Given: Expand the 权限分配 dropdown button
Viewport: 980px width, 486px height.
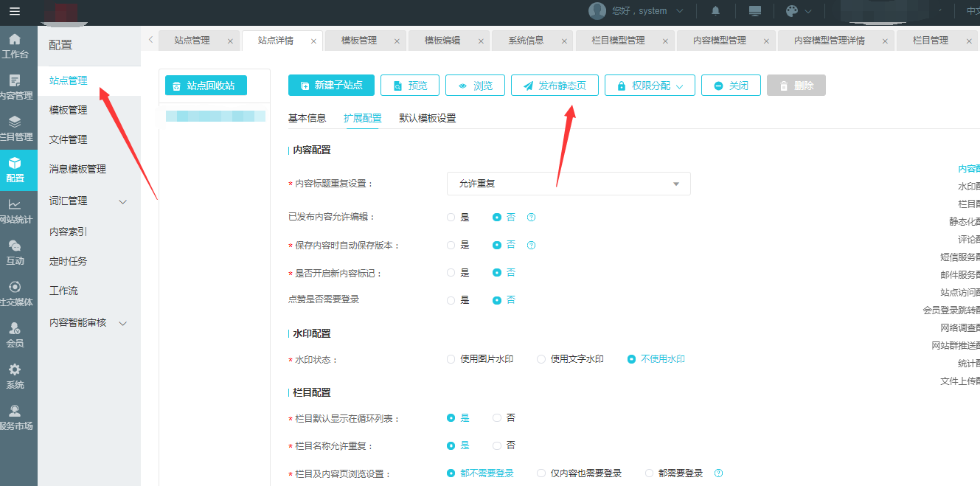Looking at the screenshot, I should coord(650,86).
